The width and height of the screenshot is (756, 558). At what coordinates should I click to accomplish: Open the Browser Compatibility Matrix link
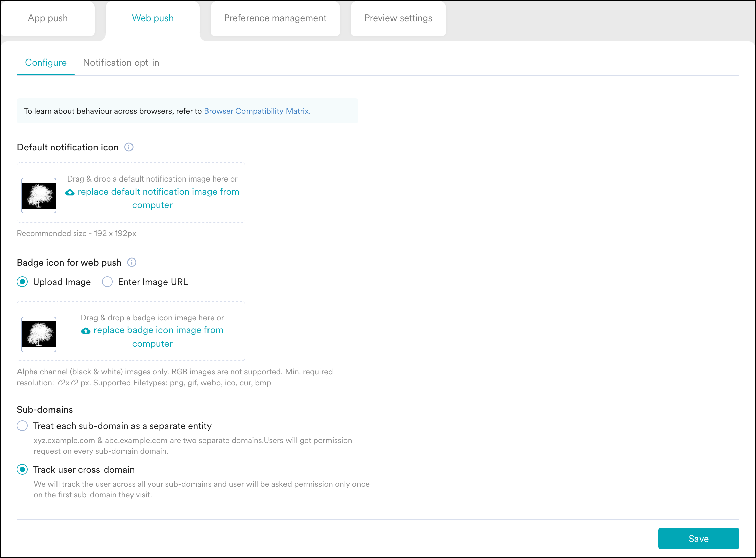click(257, 111)
